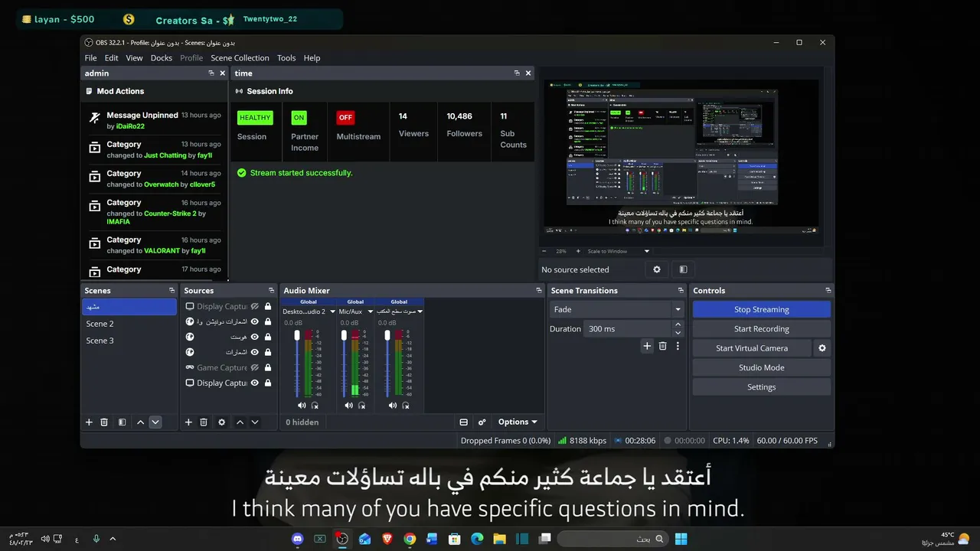The image size is (980, 551).
Task: Click Start Virtual Camera button
Action: [752, 348]
